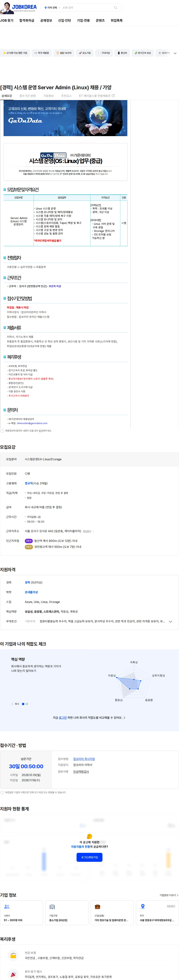The image size is (179, 980).
Task: Switch to the 상세요강 tab
Action: pos(7,96)
